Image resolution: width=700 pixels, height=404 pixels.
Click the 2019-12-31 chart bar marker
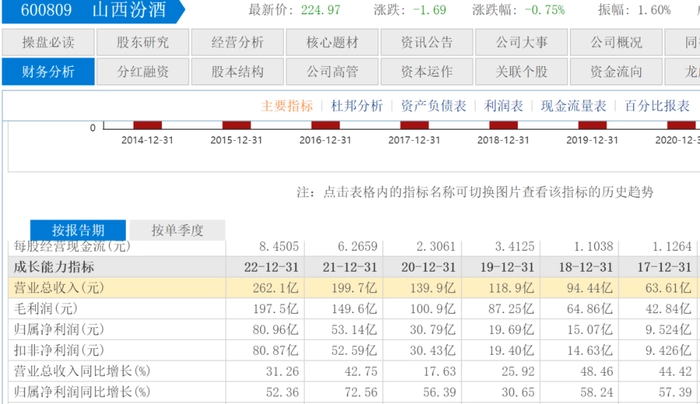click(592, 124)
